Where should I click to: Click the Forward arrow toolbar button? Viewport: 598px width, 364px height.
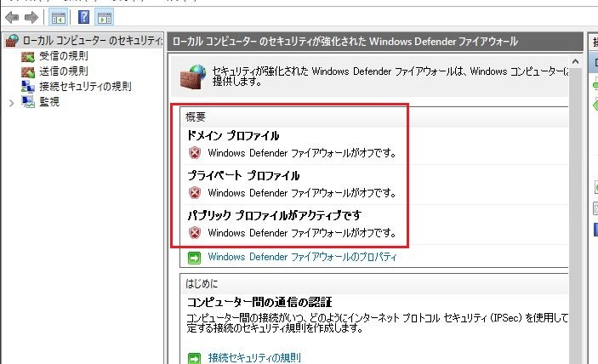(31, 17)
